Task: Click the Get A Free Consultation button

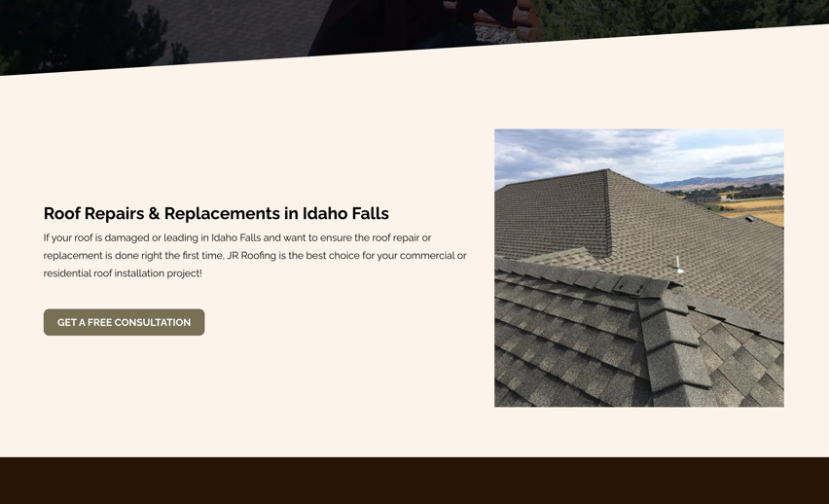Action: (124, 322)
